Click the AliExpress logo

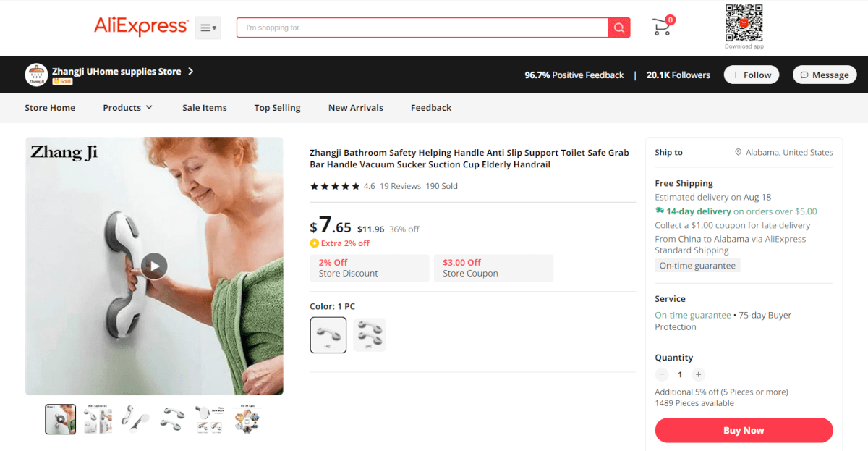click(140, 27)
